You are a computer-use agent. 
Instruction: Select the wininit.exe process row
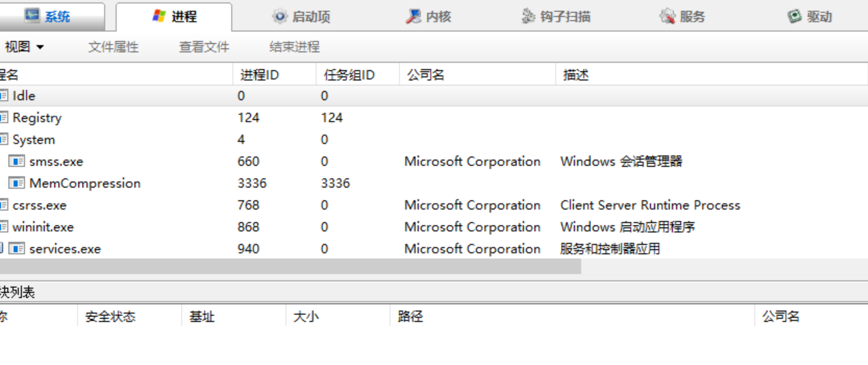[434, 227]
